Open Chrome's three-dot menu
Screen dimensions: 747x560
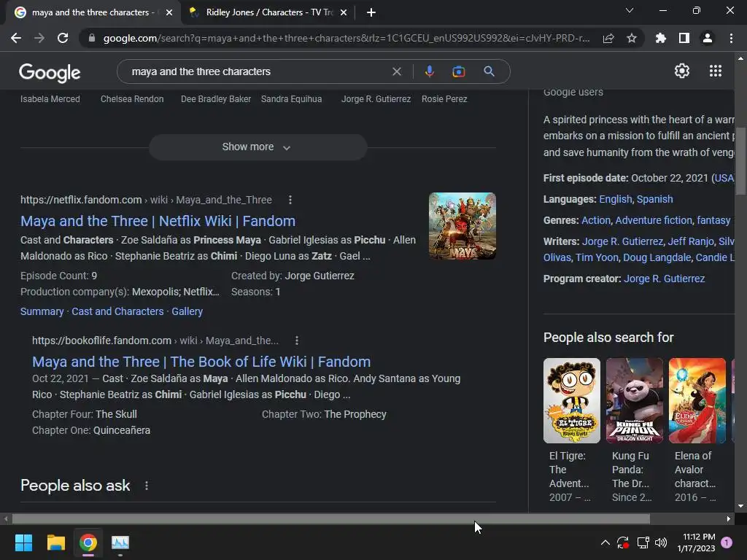point(731,38)
